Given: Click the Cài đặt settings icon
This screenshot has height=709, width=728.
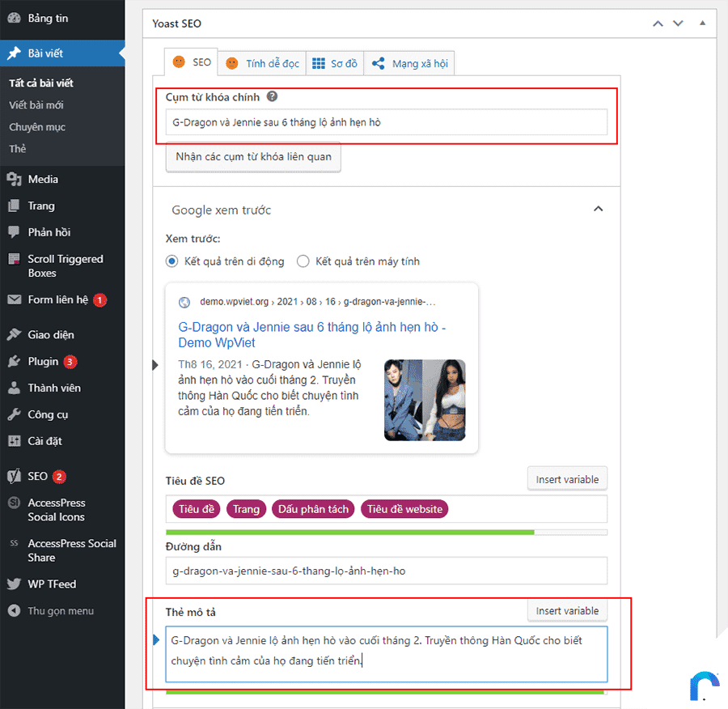Looking at the screenshot, I should pyautogui.click(x=14, y=441).
